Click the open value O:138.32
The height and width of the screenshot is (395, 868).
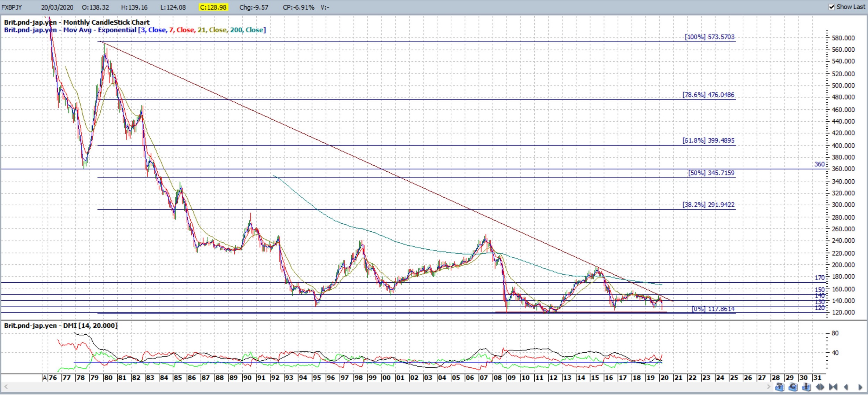[95, 7]
